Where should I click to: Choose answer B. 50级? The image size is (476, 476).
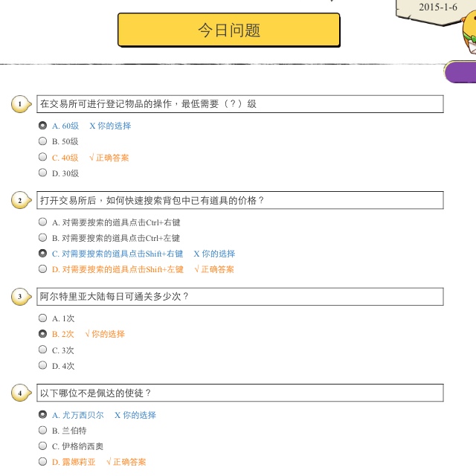click(x=42, y=141)
